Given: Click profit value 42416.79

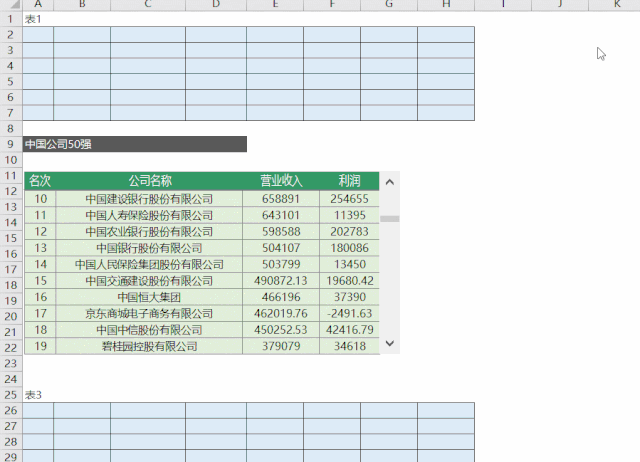Looking at the screenshot, I should [349, 329].
